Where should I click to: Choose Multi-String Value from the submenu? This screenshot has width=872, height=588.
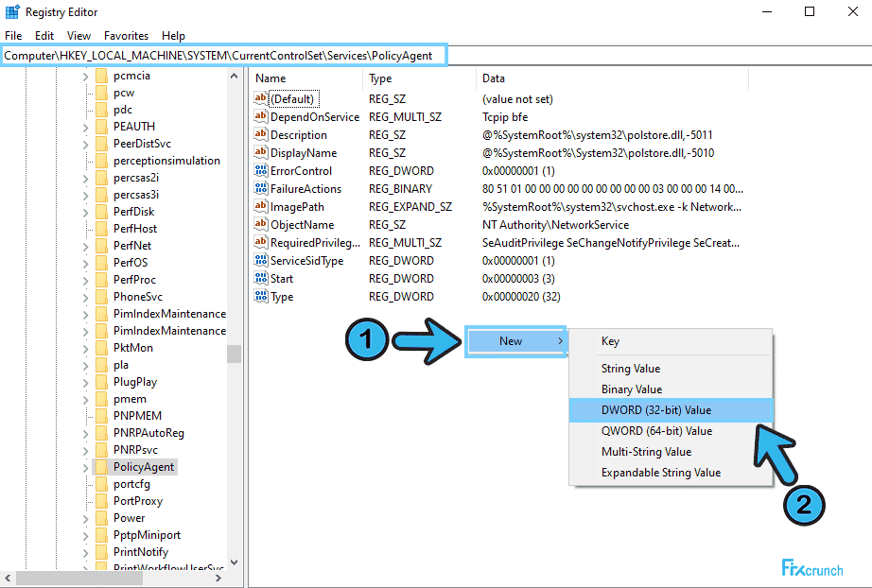click(x=671, y=452)
